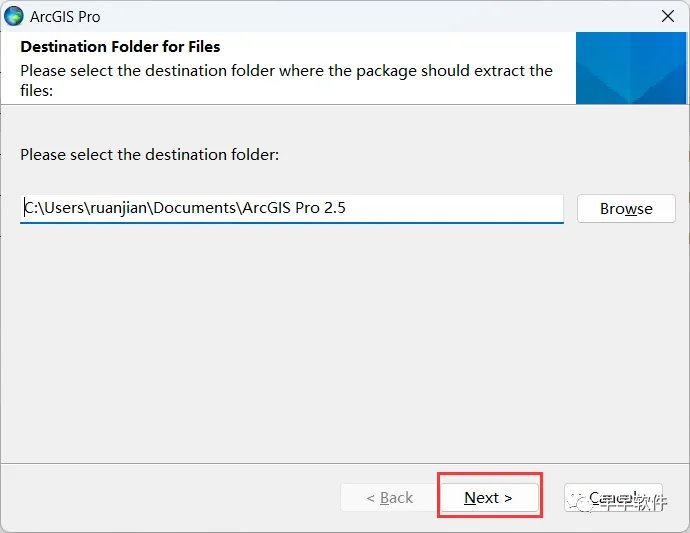The width and height of the screenshot is (690, 533).
Task: Click the Browse button
Action: 626,208
